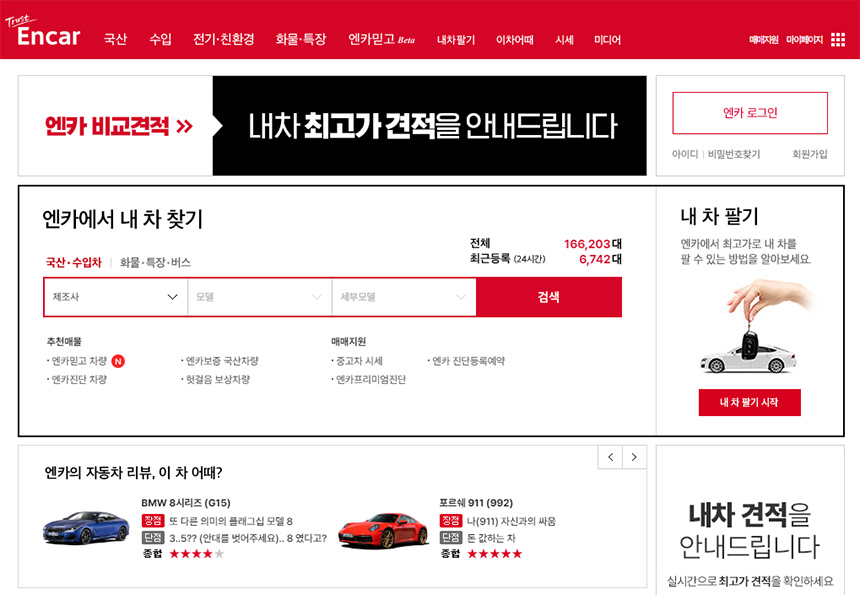Click the Porsche 단점 돈 값하는 차 line
The image size is (860, 595).
478,538
